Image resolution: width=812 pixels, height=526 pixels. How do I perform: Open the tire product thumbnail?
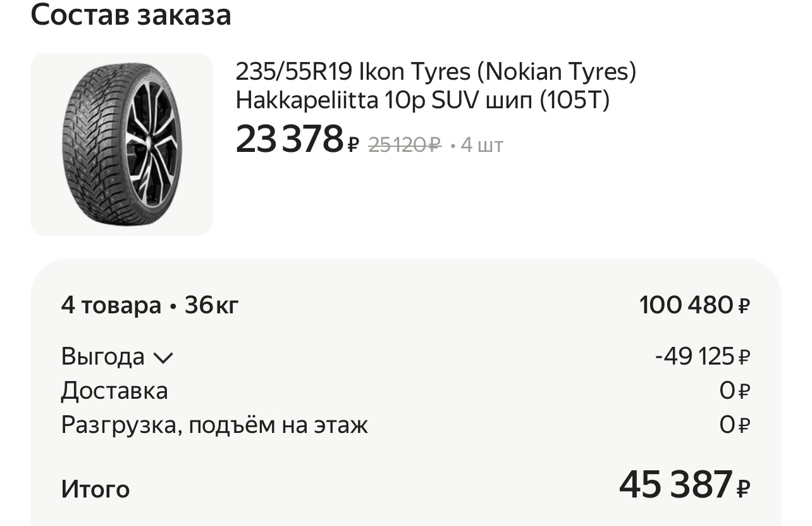121,144
